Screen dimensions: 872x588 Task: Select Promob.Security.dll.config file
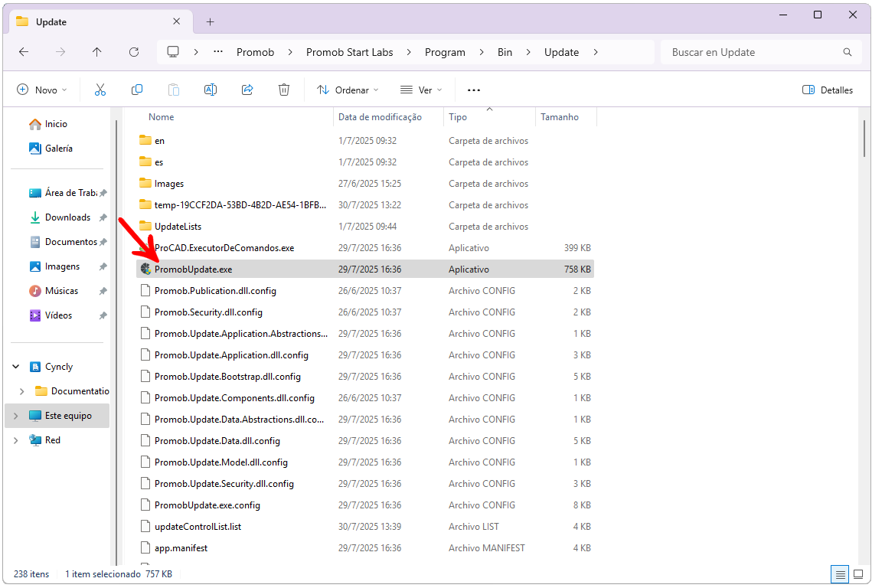coord(365,312)
